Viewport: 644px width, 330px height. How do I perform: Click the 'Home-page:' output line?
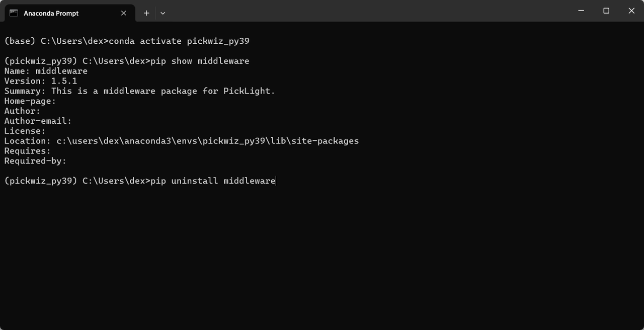click(x=30, y=101)
